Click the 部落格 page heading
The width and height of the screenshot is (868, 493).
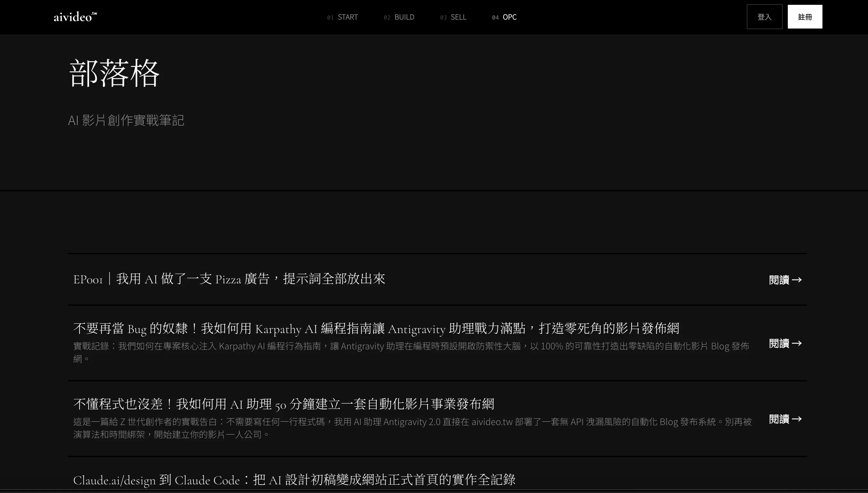(114, 73)
